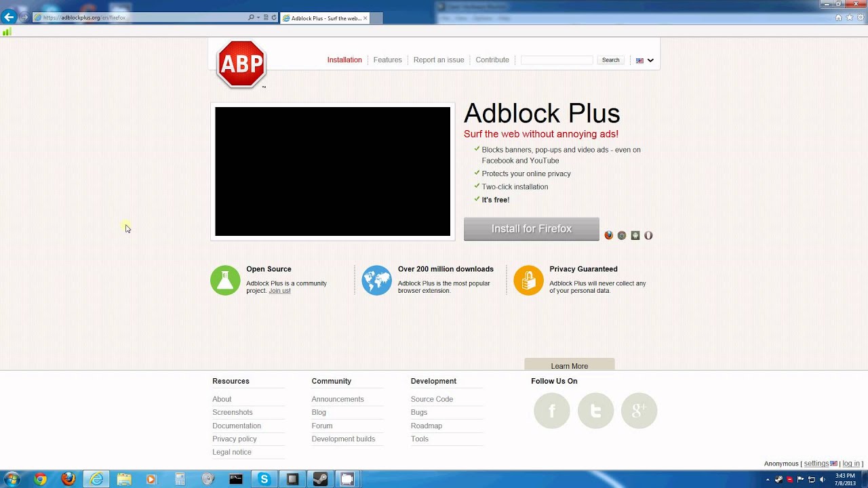868x488 pixels.
Task: Open the Google+ follow icon
Action: pyautogui.click(x=639, y=411)
